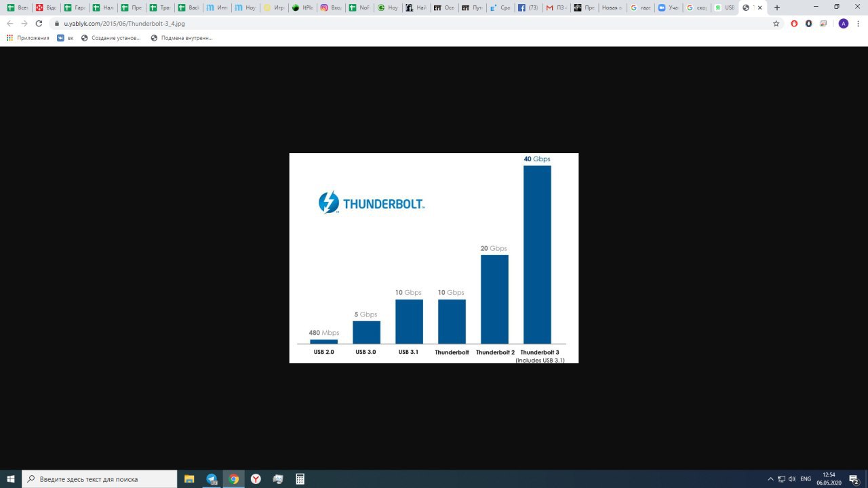This screenshot has height=488, width=868.
Task: Click the picture extension icon in toolbar
Action: 823,23
